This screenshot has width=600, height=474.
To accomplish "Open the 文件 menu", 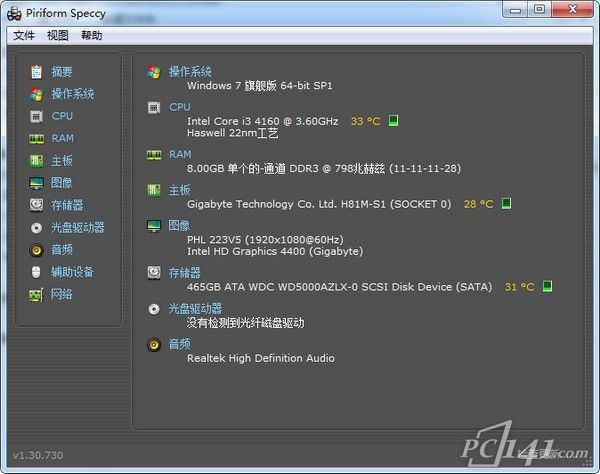I will coord(24,36).
